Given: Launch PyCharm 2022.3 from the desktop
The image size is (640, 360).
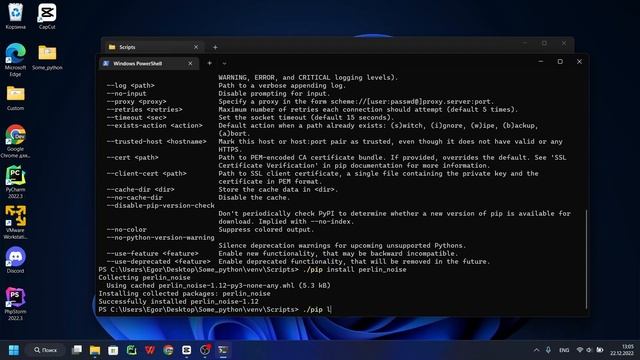Looking at the screenshot, I should click(x=16, y=182).
